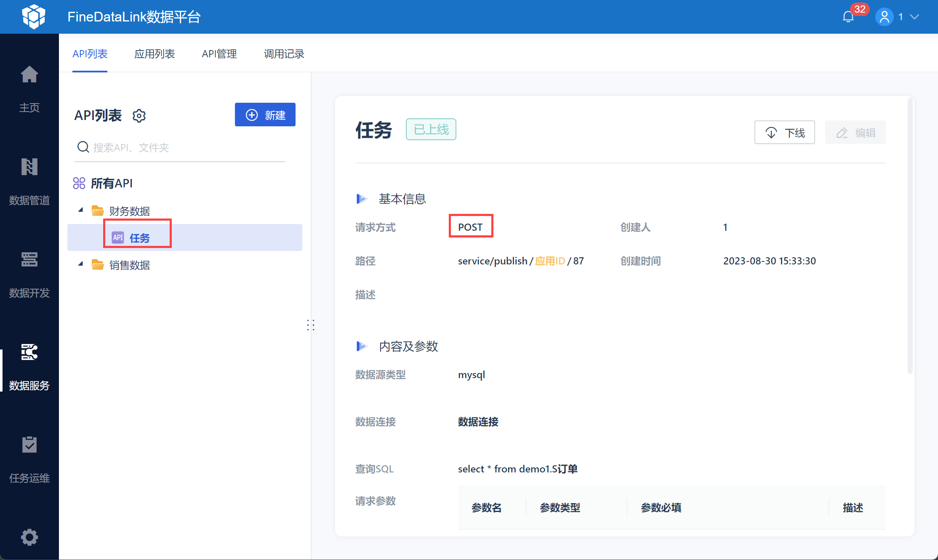Collapse the 基本信息 section arrow
Screen dimensions: 938x560
point(361,198)
